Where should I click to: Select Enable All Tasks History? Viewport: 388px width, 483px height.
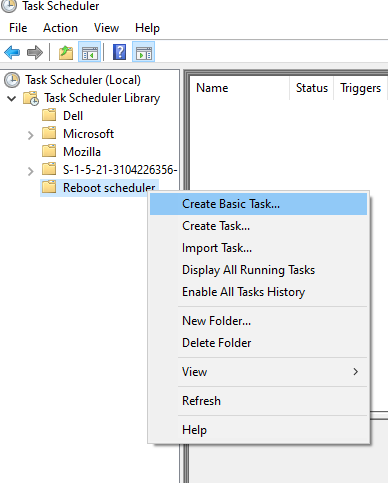[x=258, y=292]
